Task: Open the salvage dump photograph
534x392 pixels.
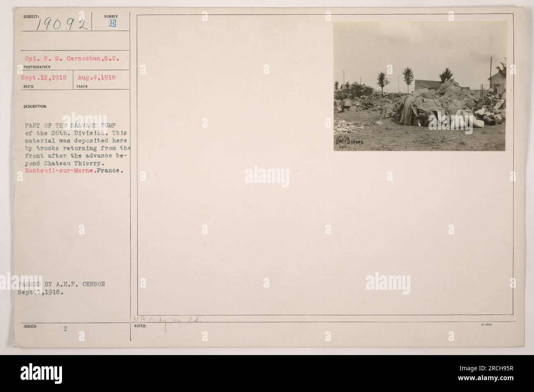Action: (420, 86)
